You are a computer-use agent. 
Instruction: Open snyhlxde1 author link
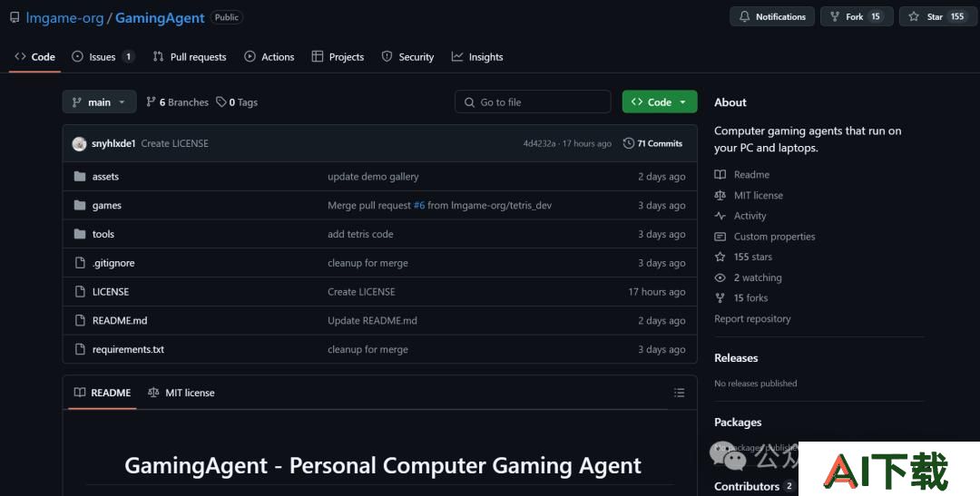[113, 143]
